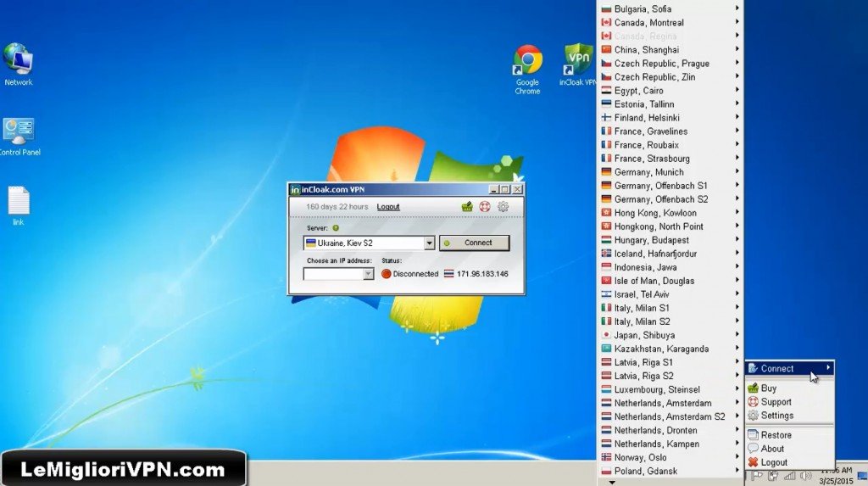The image size is (868, 486).
Task: Expand the Luxembourg, Steinsel submenu arrow
Action: (x=737, y=389)
